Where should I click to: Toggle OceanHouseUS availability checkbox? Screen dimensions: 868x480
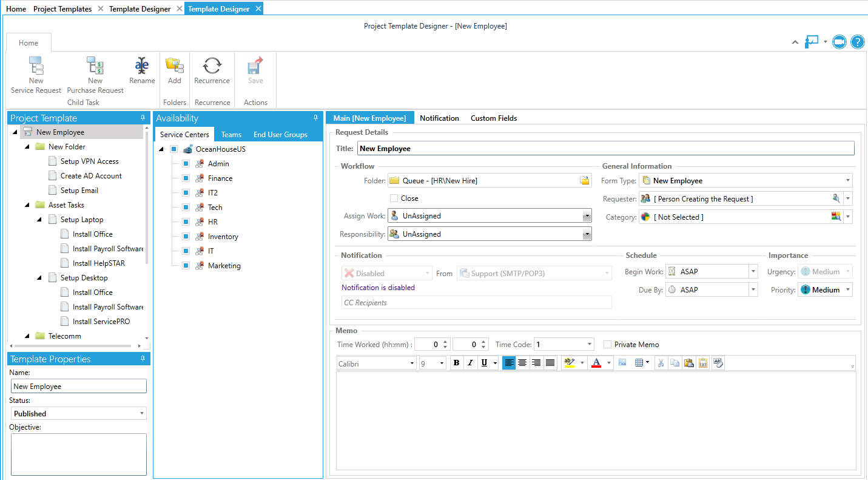(174, 149)
